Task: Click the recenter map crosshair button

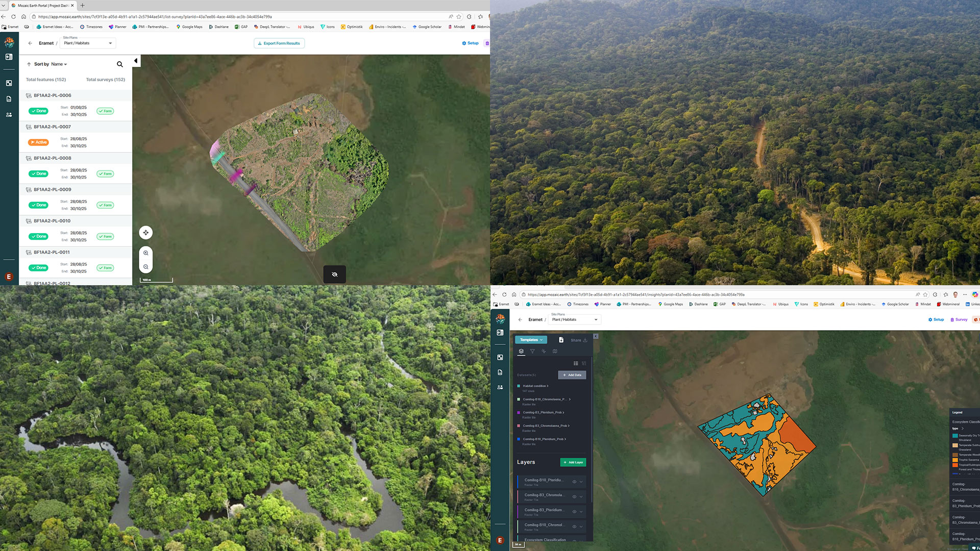Action: pos(146,233)
